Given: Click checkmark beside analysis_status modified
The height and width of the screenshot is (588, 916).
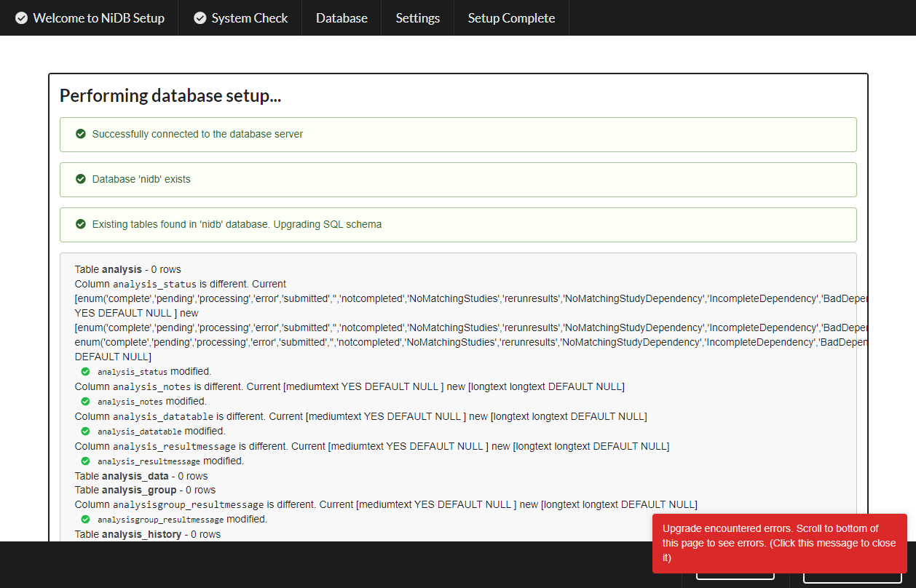Looking at the screenshot, I should click(x=85, y=371).
